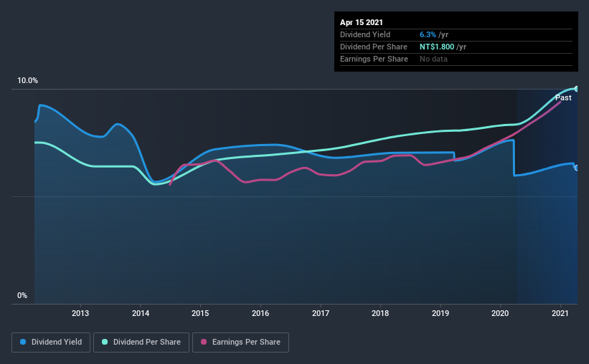Click the Dividend Yield endpoint marker at 2021

point(576,168)
